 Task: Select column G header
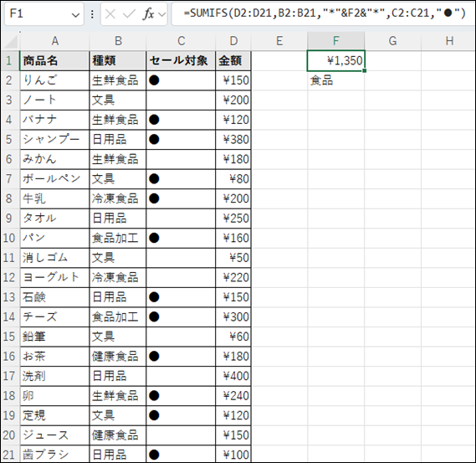392,41
